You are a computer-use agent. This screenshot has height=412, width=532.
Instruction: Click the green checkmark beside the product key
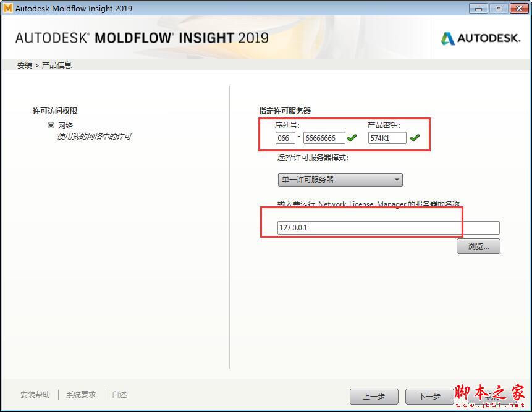click(x=415, y=138)
